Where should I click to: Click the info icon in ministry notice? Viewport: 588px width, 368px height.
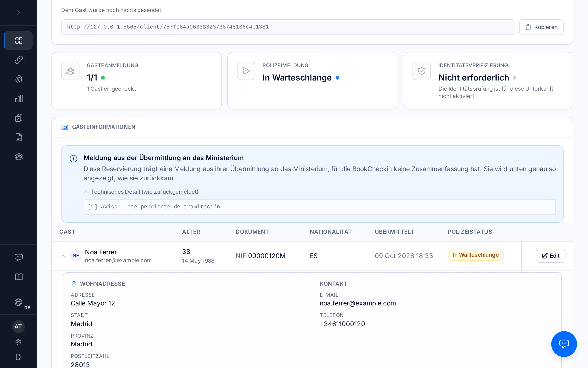coord(73,159)
